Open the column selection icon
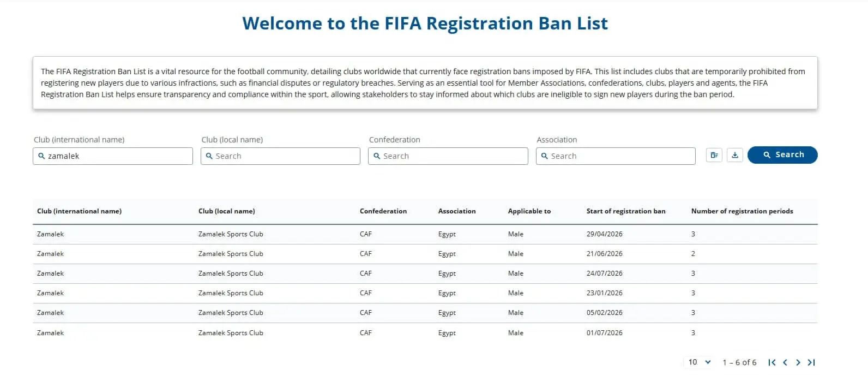 (x=714, y=155)
